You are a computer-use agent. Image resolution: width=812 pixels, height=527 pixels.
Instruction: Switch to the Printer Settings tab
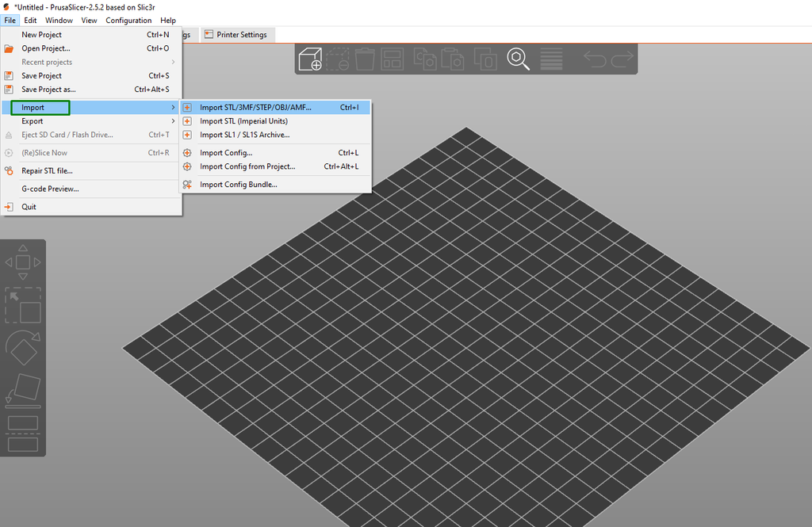point(240,35)
